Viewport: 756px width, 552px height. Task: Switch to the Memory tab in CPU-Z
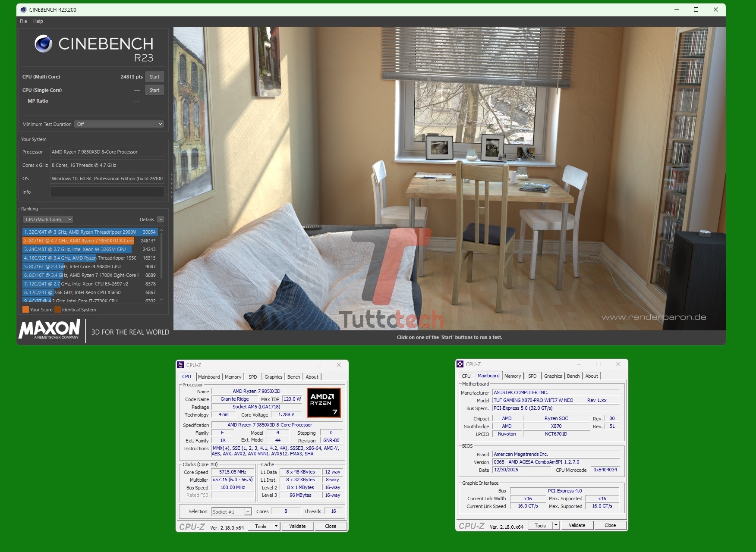(233, 376)
